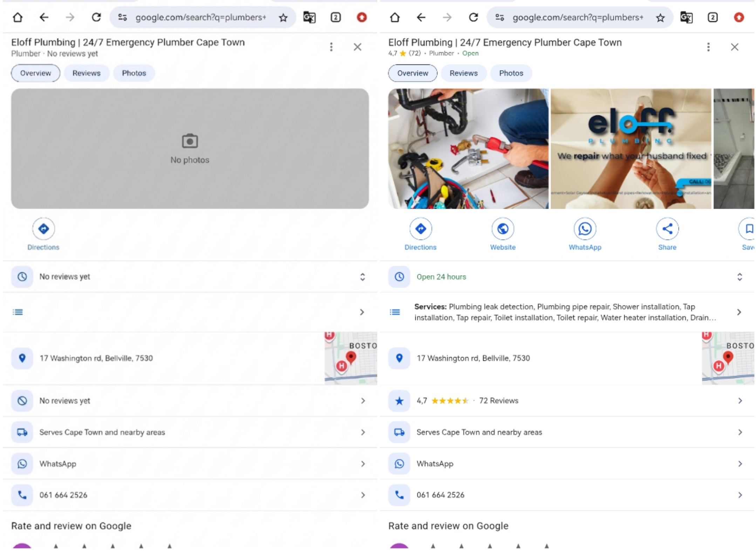
Task: Bookmark the page with the star in the right window
Action: 660,18
